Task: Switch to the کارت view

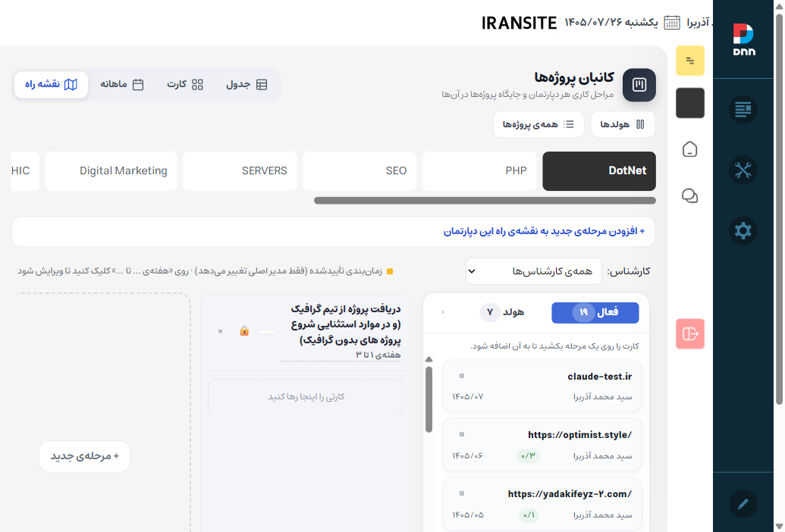Action: coord(185,85)
